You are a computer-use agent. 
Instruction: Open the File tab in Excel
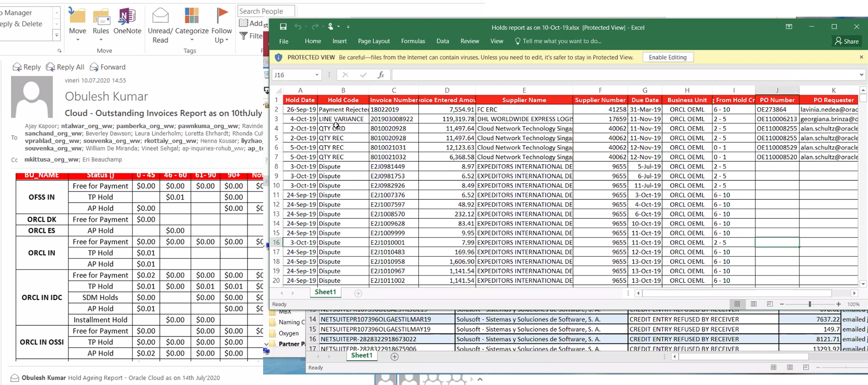point(284,41)
